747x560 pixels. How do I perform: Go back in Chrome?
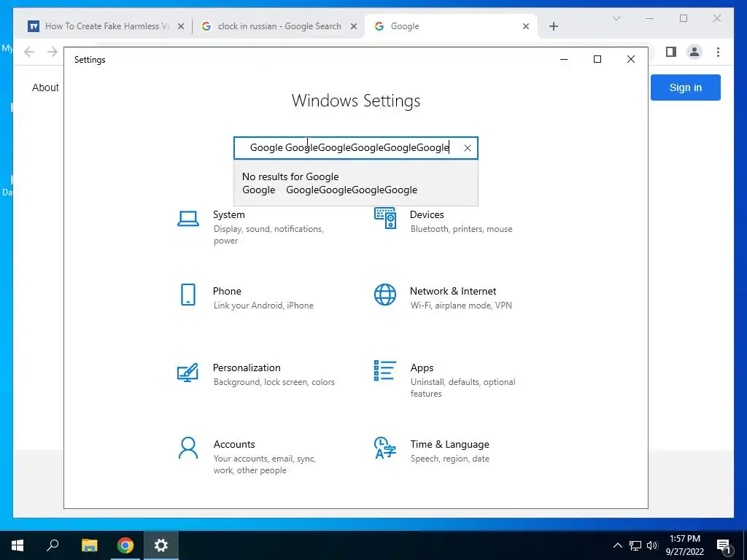pyautogui.click(x=29, y=52)
